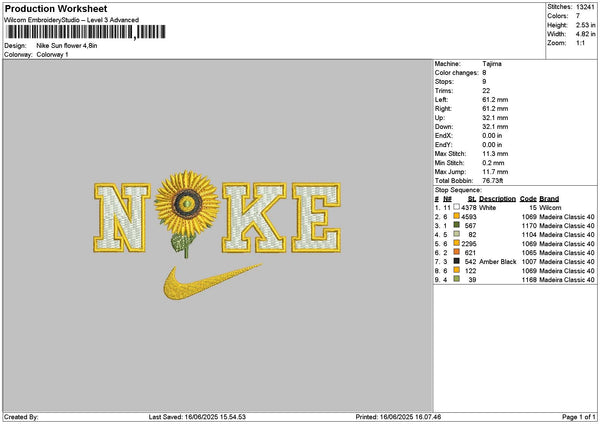Select the "Amber Black" description in row 7
Image resolution: width=600 pixels, height=424 pixels.
(498, 262)
